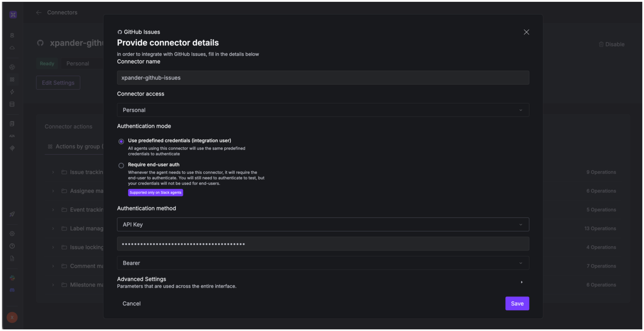The height and width of the screenshot is (331, 644).
Task: Launch the rocket icon in the sidebar
Action: (12, 214)
